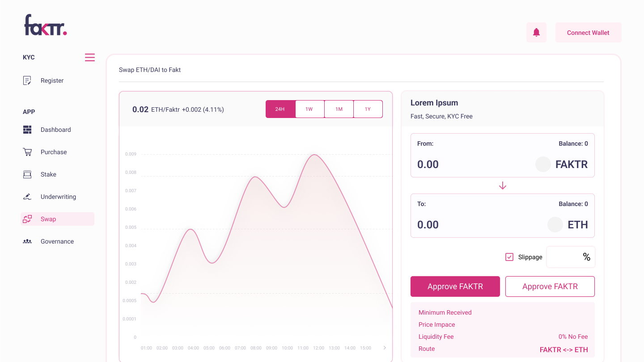Image resolution: width=644 pixels, height=362 pixels.
Task: Click the filled Approve FAKTR button
Action: tap(455, 286)
